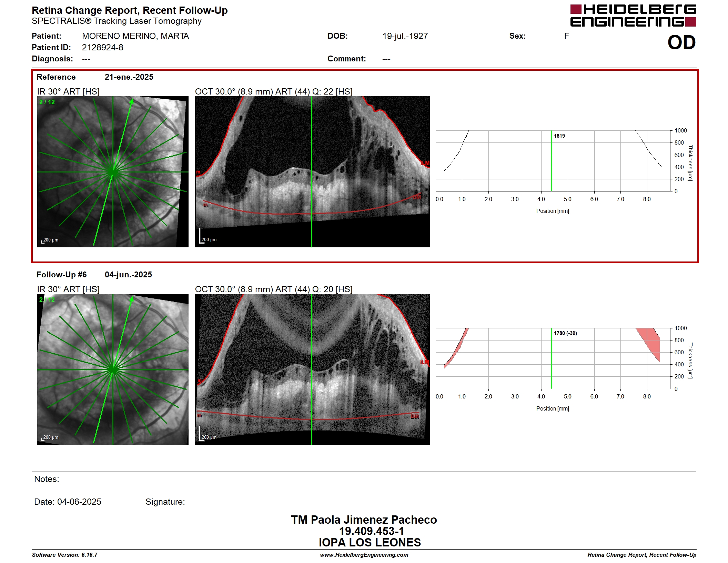This screenshot has width=728, height=563.
Task: Open the www.HeidelbergEngineering.com link
Action: [364, 555]
